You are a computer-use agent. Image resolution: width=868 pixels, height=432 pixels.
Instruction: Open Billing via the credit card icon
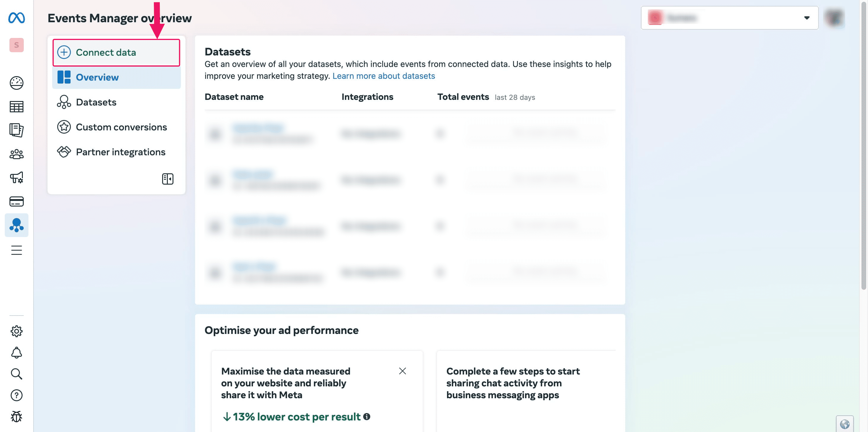[x=17, y=201]
